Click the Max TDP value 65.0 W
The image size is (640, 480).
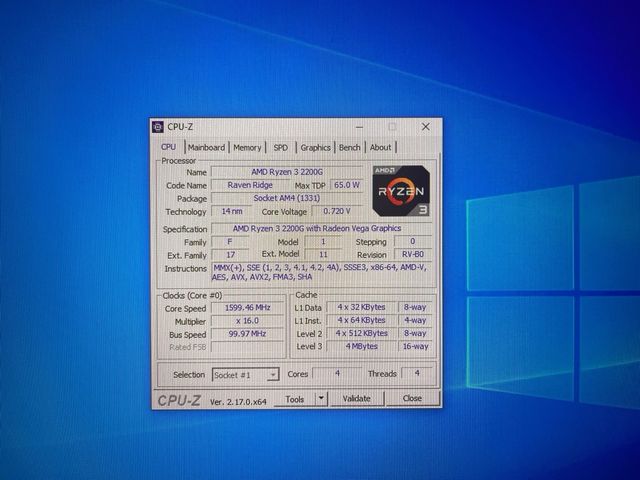[x=347, y=185]
